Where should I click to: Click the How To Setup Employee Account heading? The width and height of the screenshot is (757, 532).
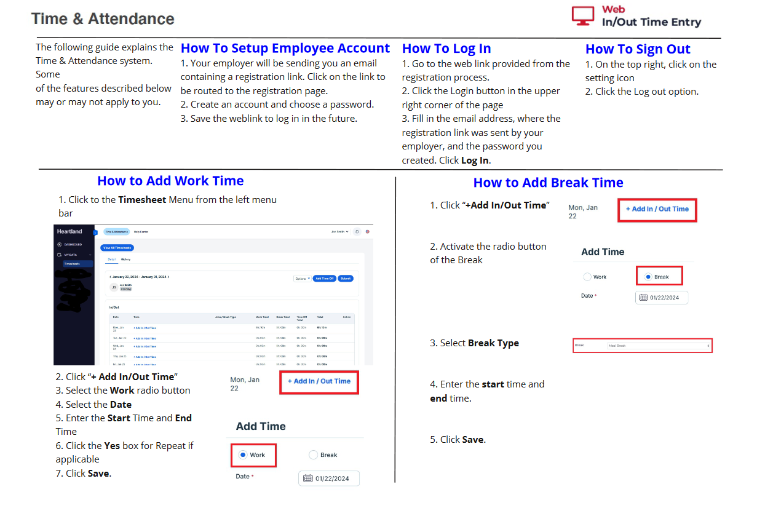(x=285, y=48)
